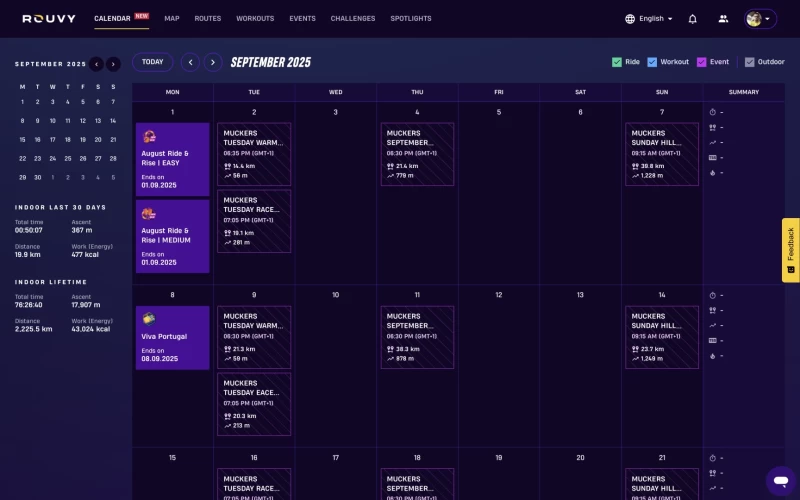Click the August Ride & Rise EASY badge icon
This screenshot has width=800, height=500.
[x=149, y=136]
